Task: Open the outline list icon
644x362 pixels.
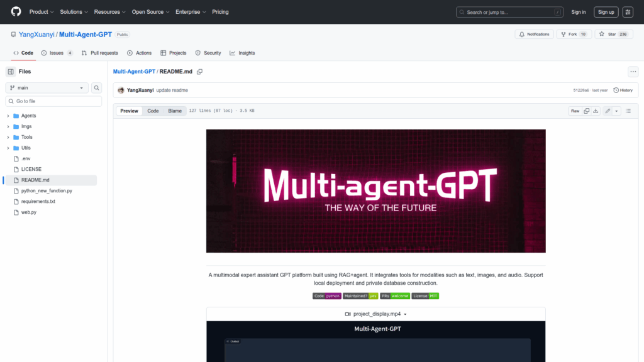Action: pos(628,111)
